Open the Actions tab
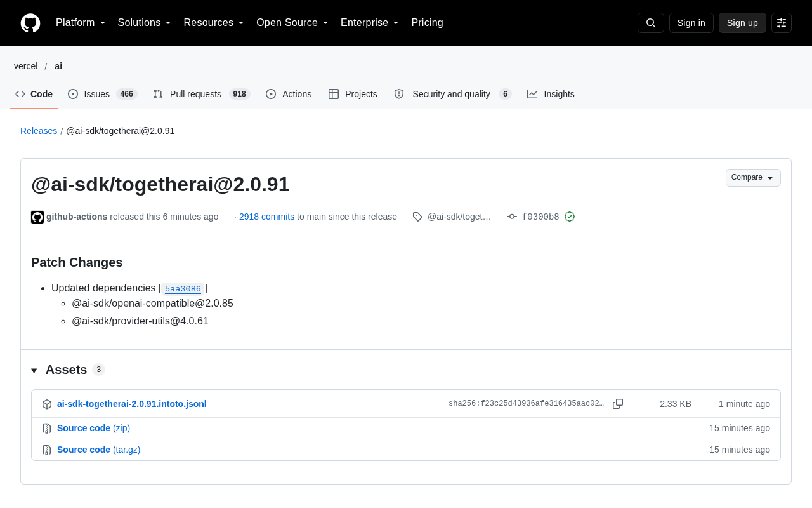Viewport: 812px width, 508px height. point(289,94)
